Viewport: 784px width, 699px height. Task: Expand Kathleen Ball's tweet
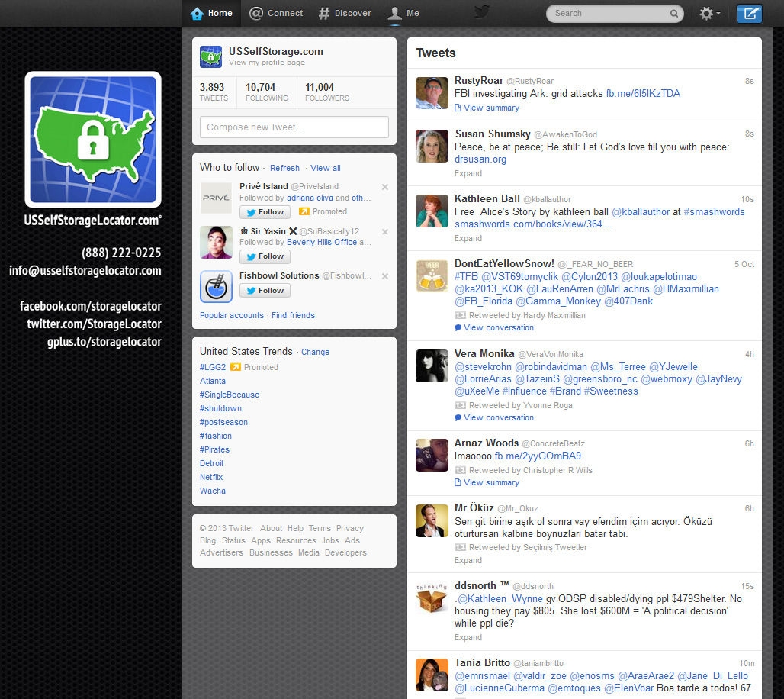[468, 238]
